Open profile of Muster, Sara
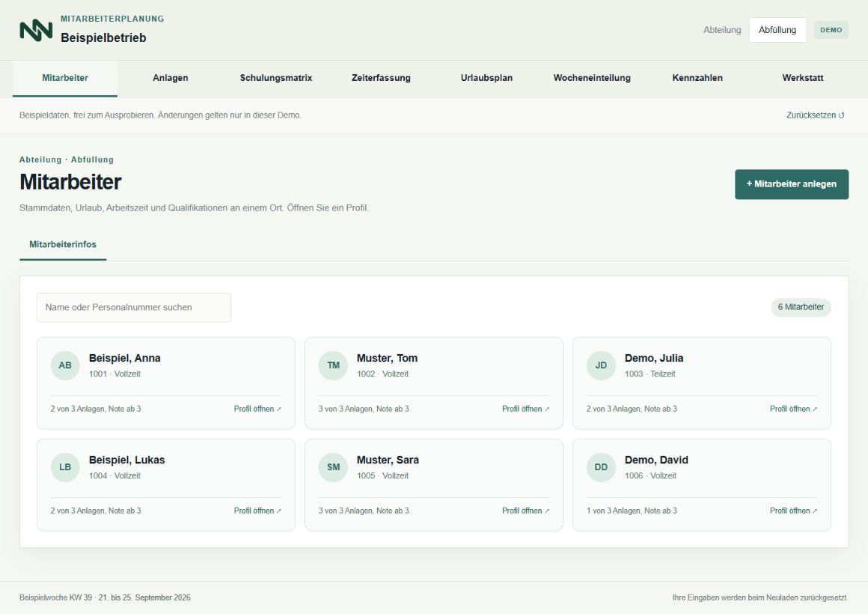 coord(525,511)
